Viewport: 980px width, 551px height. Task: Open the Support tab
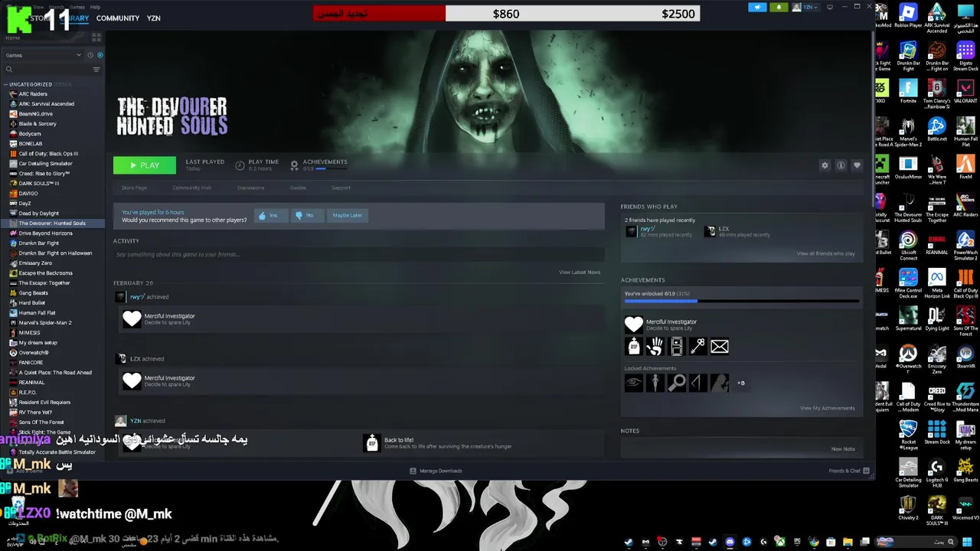point(341,188)
